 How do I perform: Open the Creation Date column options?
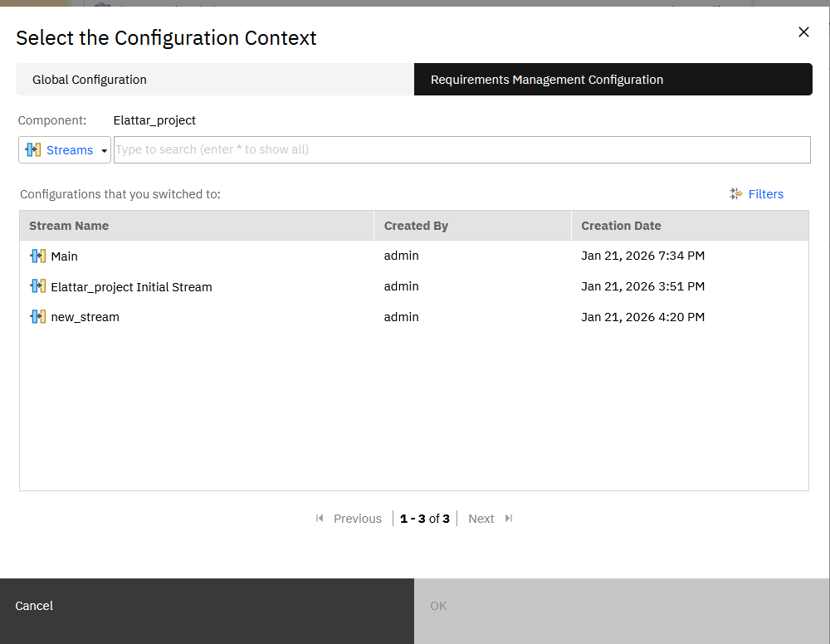point(621,225)
